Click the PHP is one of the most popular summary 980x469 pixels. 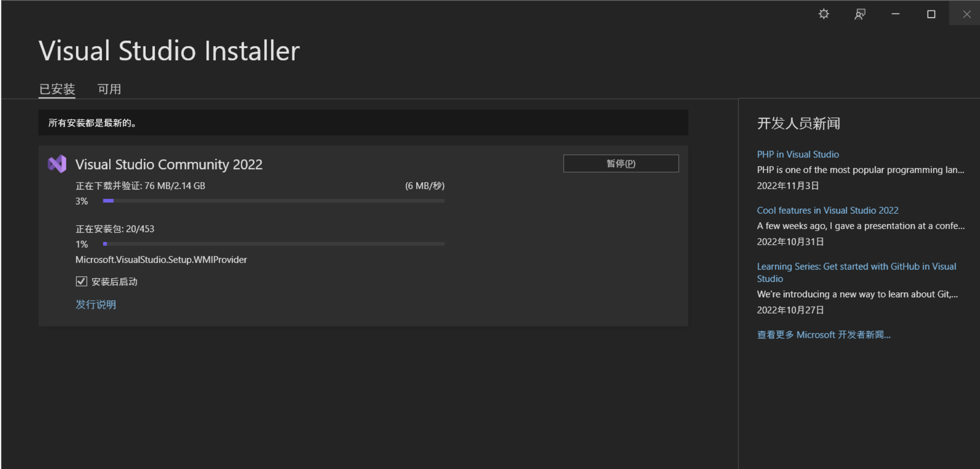click(861, 170)
